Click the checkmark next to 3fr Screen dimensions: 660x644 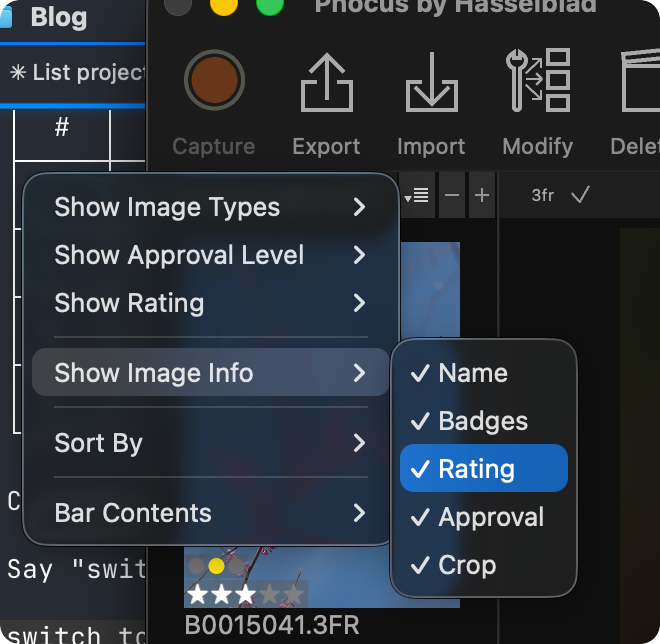(580, 194)
